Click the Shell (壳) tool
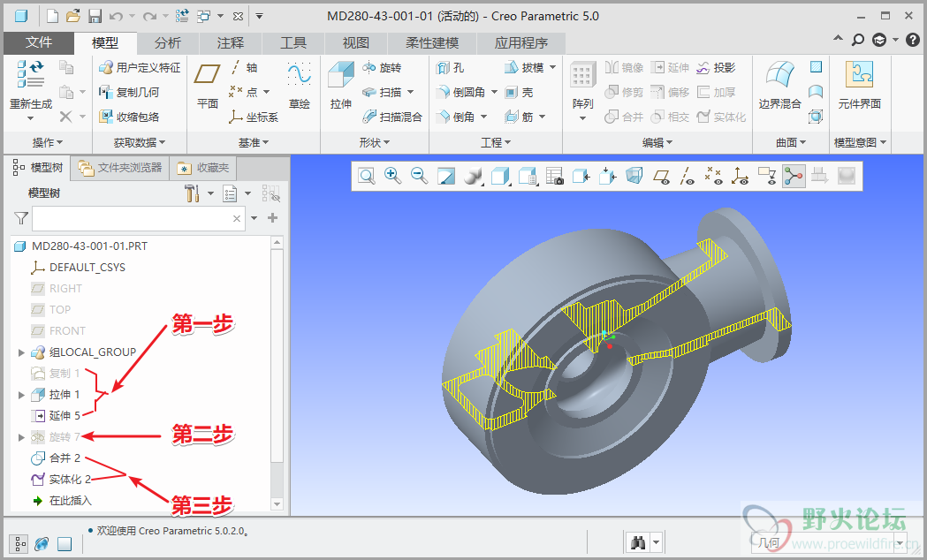 pos(519,92)
